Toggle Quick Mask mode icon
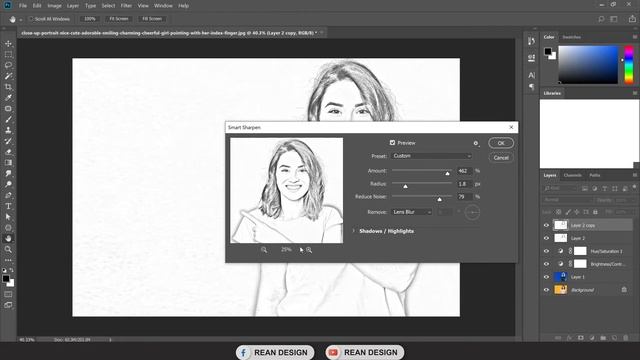640x360 pixels. pos(8,294)
